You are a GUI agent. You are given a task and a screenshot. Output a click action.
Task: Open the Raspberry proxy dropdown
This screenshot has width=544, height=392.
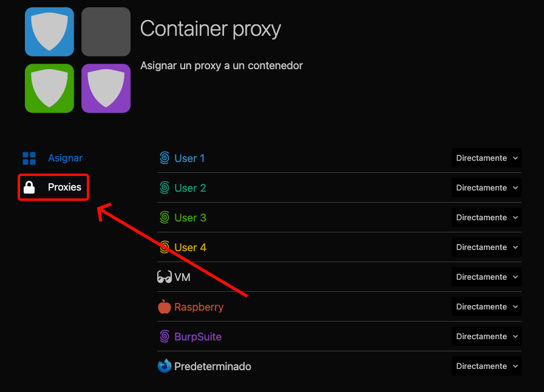click(486, 307)
